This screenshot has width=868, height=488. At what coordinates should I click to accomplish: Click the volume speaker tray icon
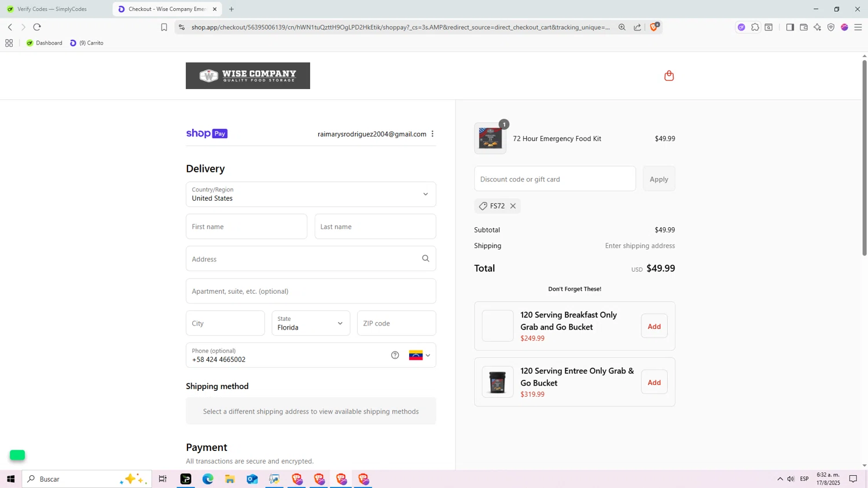point(790,479)
